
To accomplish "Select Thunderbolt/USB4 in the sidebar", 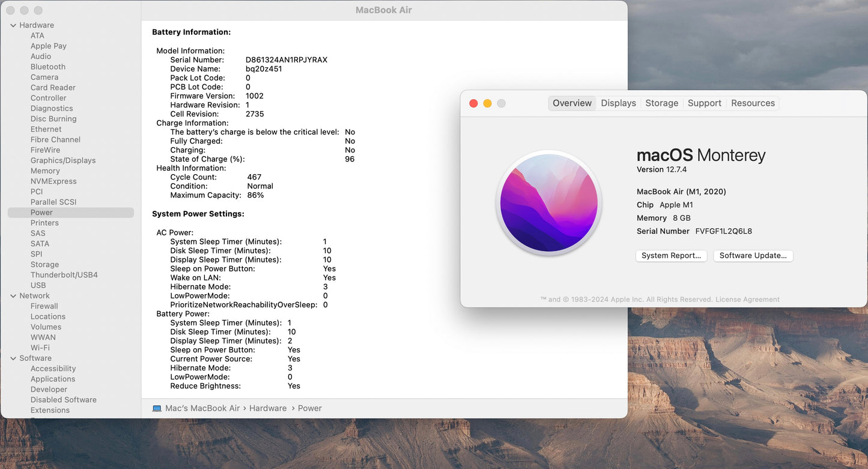I will (x=64, y=275).
